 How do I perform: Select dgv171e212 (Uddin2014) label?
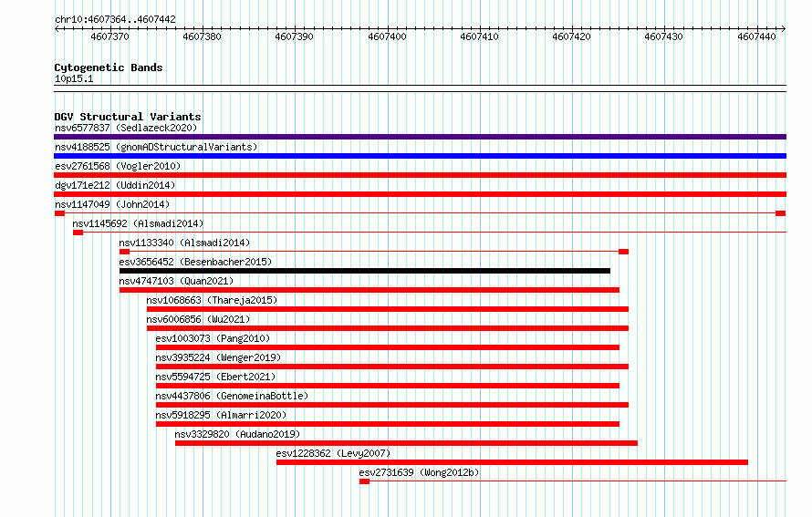pyautogui.click(x=115, y=185)
